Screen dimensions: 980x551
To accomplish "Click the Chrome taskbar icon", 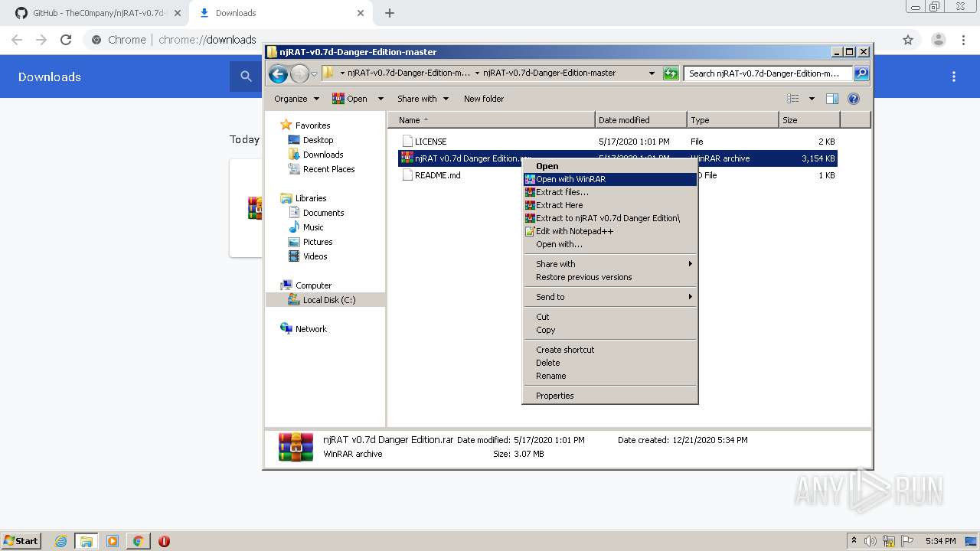I will (138, 541).
